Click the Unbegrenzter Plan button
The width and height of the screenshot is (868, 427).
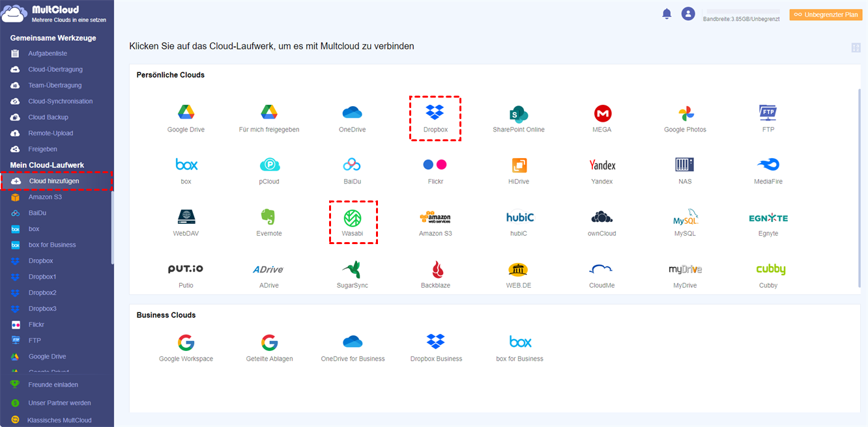(826, 14)
